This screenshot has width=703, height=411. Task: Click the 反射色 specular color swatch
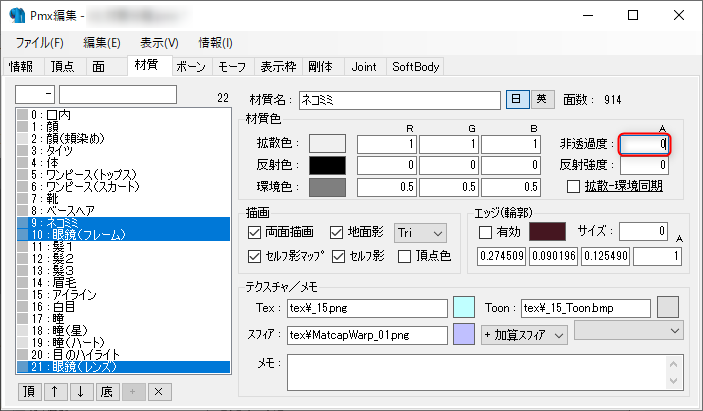(327, 165)
